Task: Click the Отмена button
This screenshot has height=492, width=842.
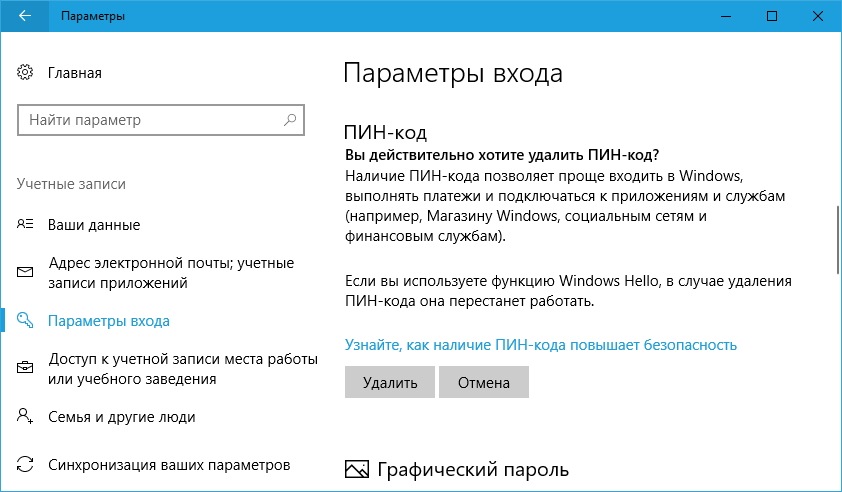Action: click(484, 382)
